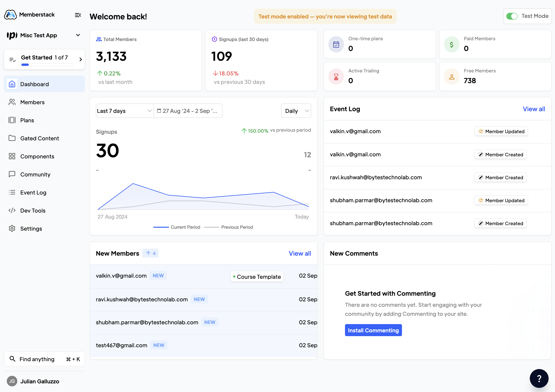Expand the Misc Test App selector
The image size is (555, 392).
click(x=78, y=35)
